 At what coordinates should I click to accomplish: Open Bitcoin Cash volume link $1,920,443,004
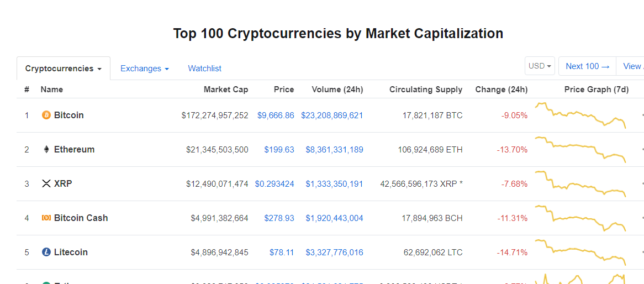334,218
